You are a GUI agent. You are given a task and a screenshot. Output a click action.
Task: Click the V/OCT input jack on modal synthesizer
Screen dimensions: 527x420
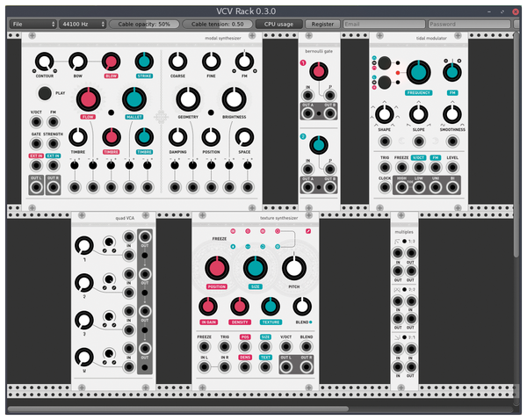point(36,122)
